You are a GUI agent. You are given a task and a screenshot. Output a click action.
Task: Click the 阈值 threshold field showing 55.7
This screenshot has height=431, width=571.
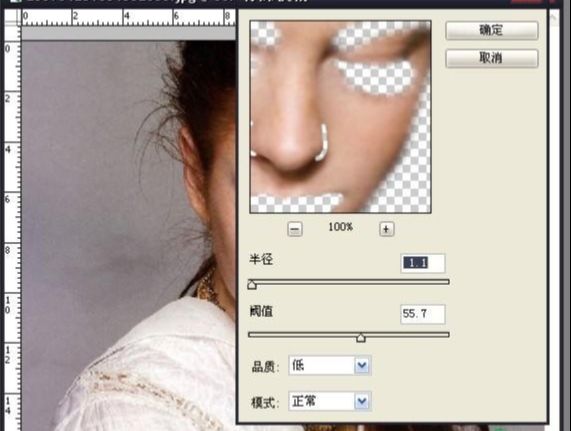[x=423, y=314]
